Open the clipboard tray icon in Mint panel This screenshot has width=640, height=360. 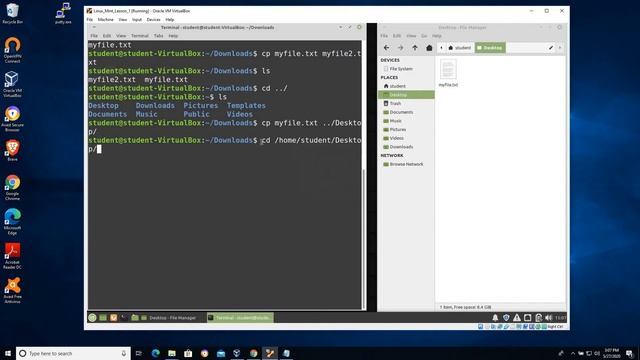(x=538, y=318)
